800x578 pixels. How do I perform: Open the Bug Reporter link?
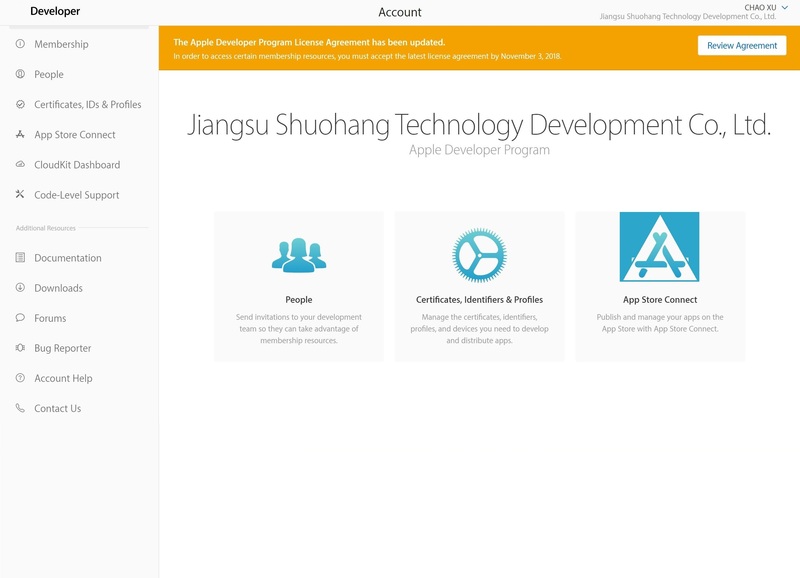[63, 348]
